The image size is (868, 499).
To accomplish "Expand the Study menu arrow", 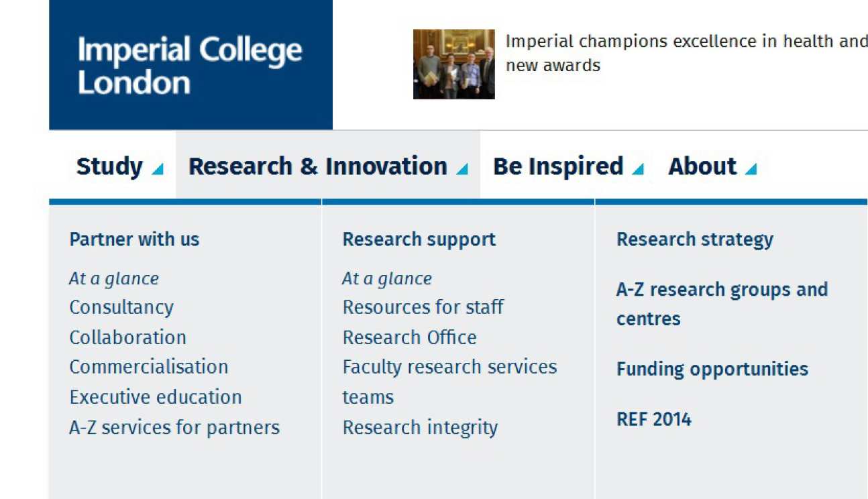I will coord(158,169).
